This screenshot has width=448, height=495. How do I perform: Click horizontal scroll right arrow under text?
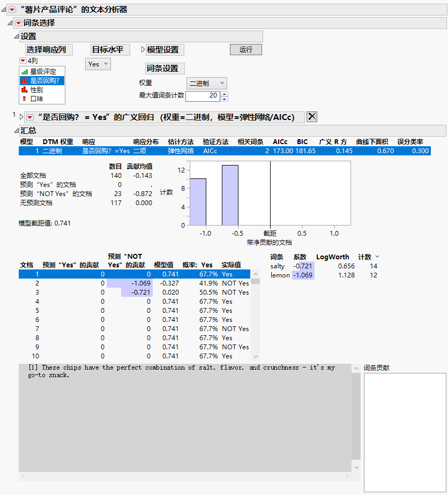347,477
